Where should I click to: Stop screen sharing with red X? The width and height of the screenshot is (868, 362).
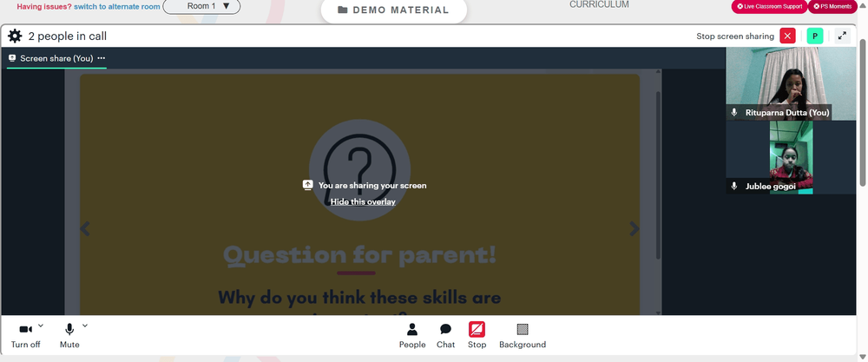[787, 36]
